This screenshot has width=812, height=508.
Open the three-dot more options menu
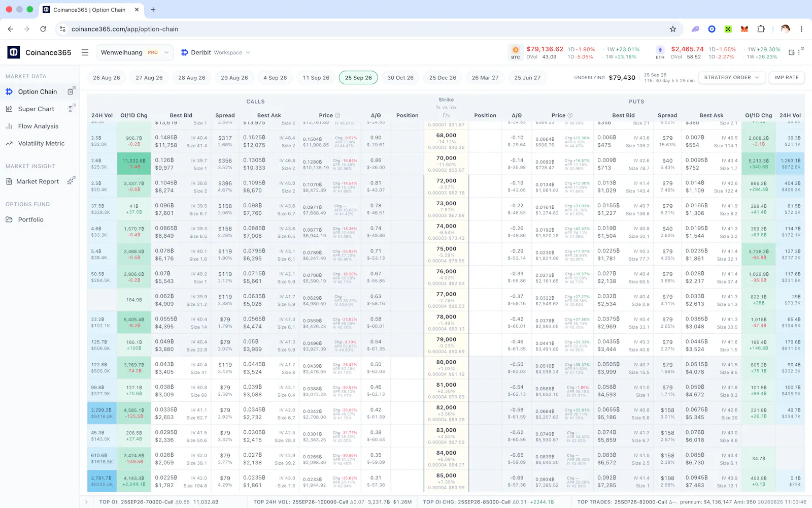[x=799, y=52]
